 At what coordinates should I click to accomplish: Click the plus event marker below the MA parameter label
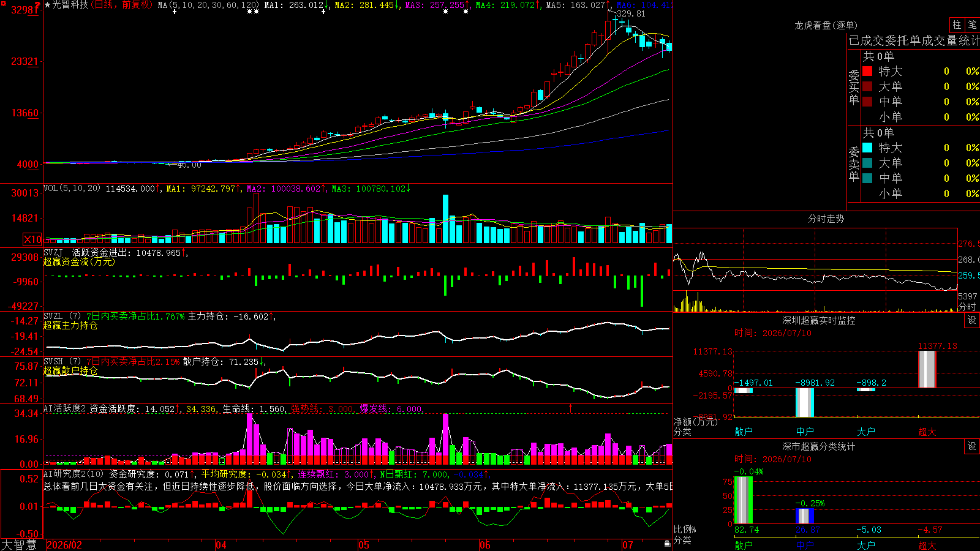[x=175, y=12]
